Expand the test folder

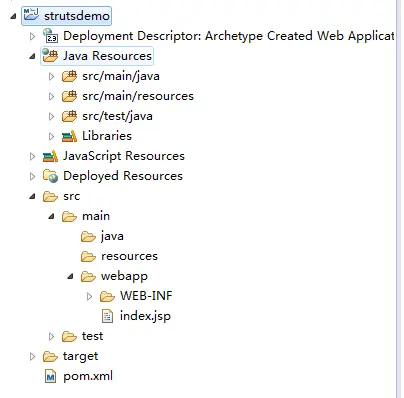tap(51, 336)
